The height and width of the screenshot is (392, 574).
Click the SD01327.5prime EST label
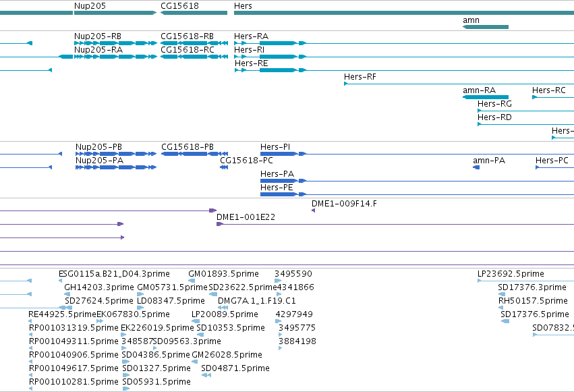coord(156,368)
